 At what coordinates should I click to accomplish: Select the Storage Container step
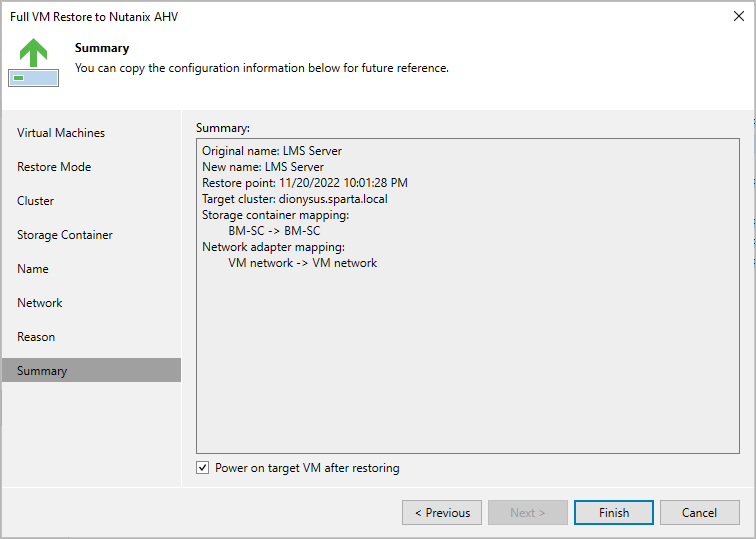(x=65, y=235)
